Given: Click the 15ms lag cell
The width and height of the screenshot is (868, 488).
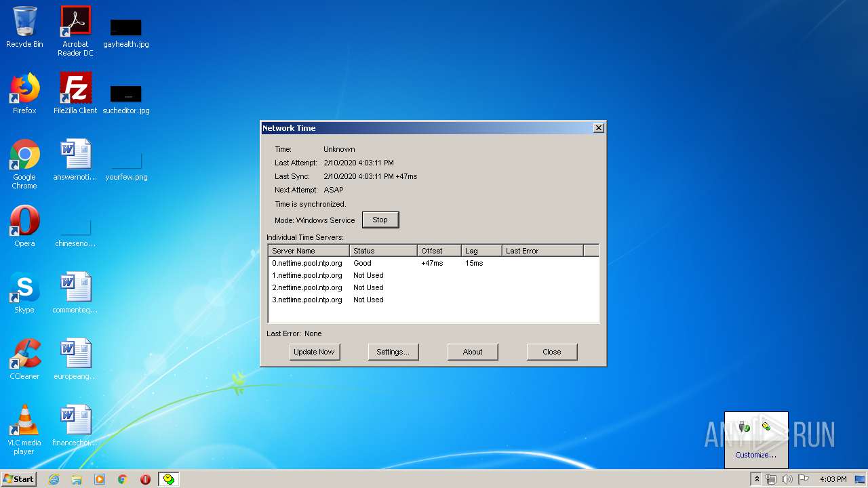Looking at the screenshot, I should click(x=474, y=263).
